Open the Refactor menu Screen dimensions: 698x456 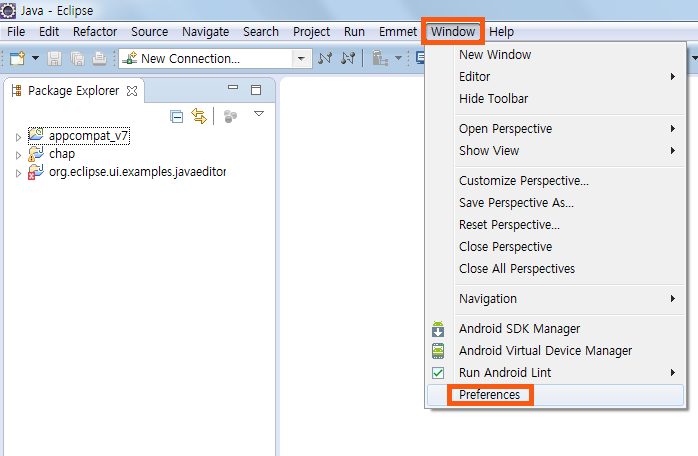[95, 32]
